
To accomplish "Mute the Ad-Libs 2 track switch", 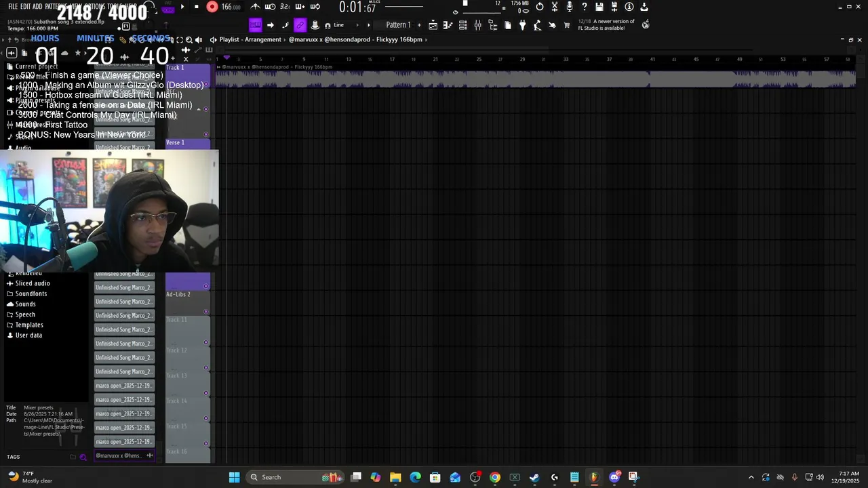I will tap(206, 312).
